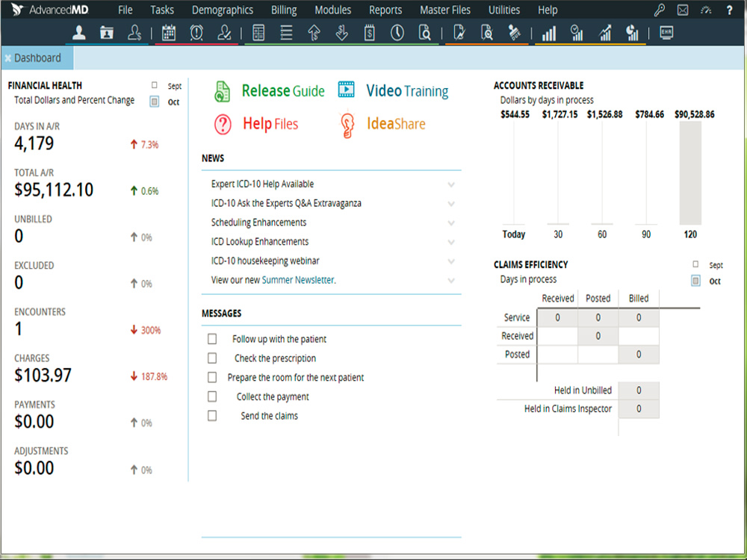
Task: Open the Reports menu
Action: (385, 10)
